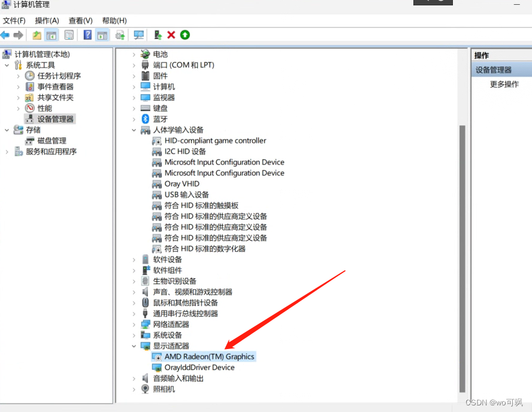Collapse the 显示适配器 category

tap(134, 346)
